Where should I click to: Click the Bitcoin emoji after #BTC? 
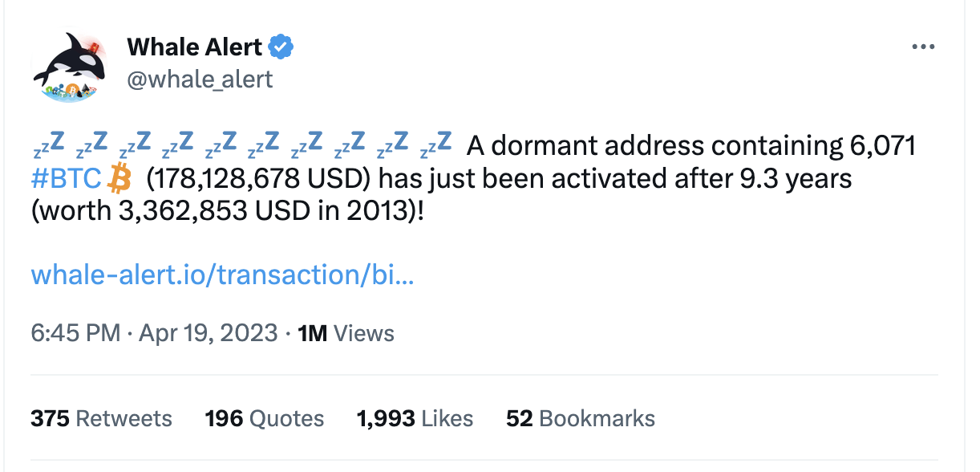tap(119, 178)
